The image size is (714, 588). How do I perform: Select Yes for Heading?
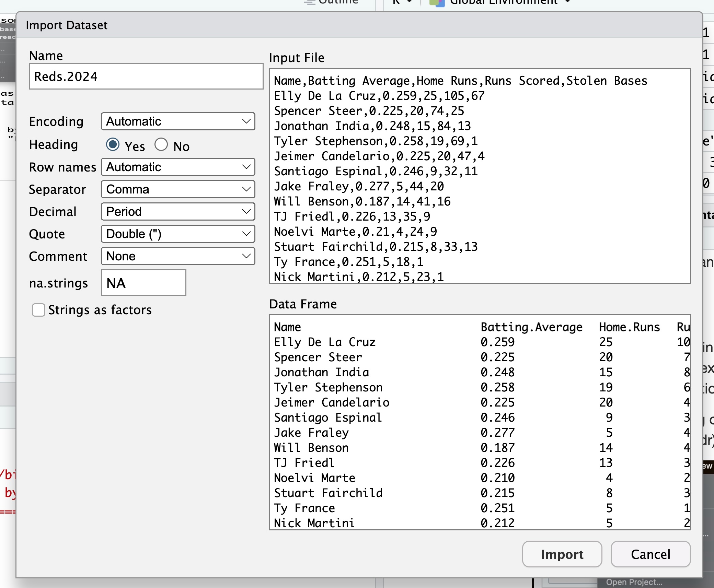[113, 145]
